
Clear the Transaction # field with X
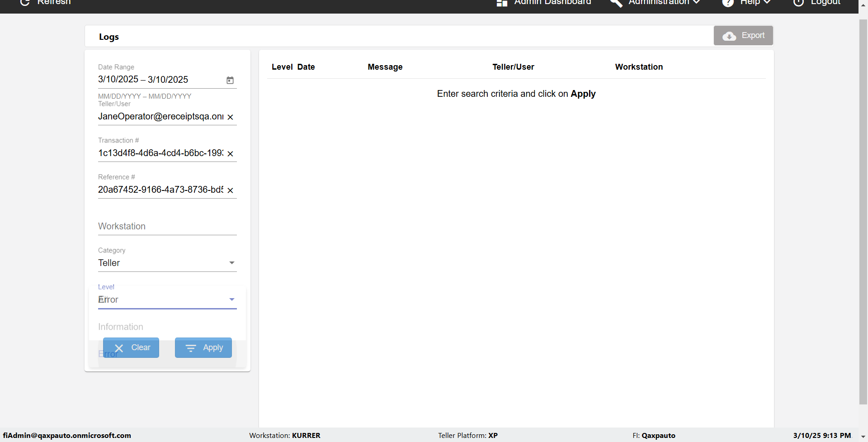(231, 154)
